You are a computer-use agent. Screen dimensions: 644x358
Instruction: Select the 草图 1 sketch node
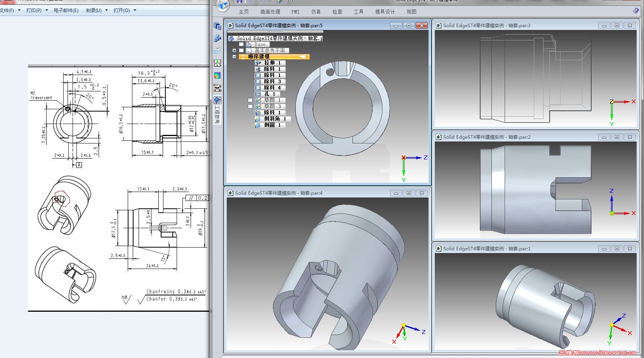(270, 100)
